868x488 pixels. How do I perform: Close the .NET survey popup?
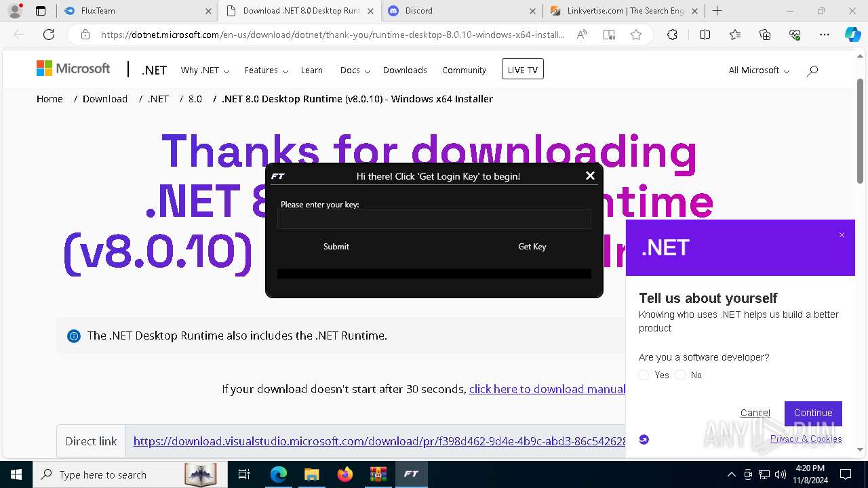pyautogui.click(x=842, y=235)
